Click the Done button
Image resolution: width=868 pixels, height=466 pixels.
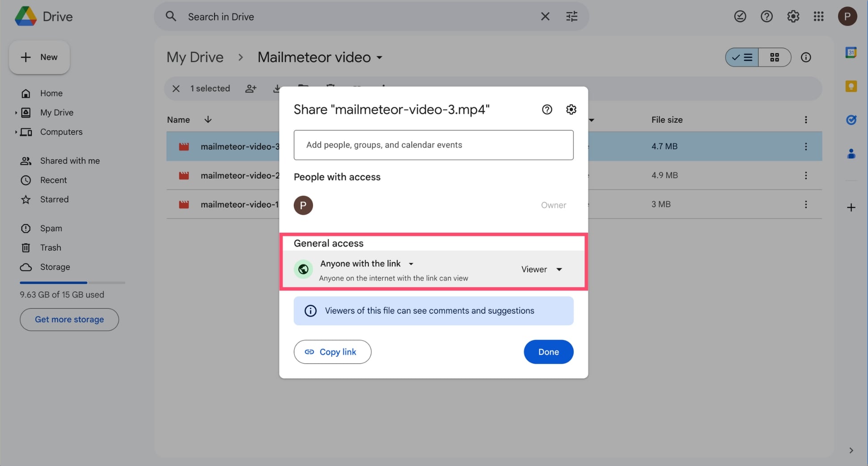pos(548,352)
